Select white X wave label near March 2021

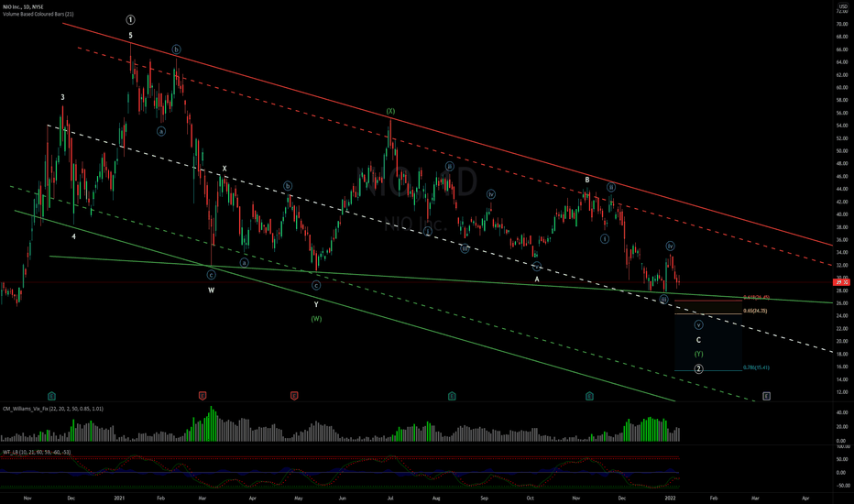(x=224, y=169)
